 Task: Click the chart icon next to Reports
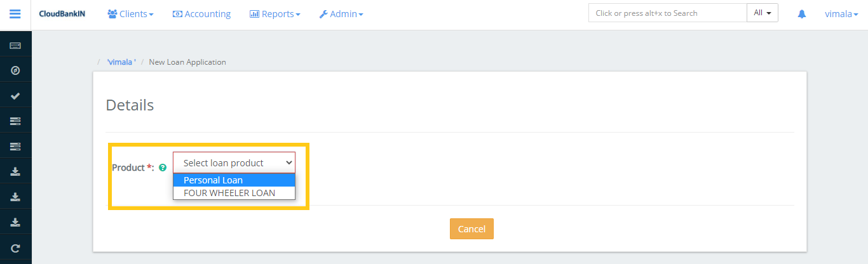(x=255, y=14)
